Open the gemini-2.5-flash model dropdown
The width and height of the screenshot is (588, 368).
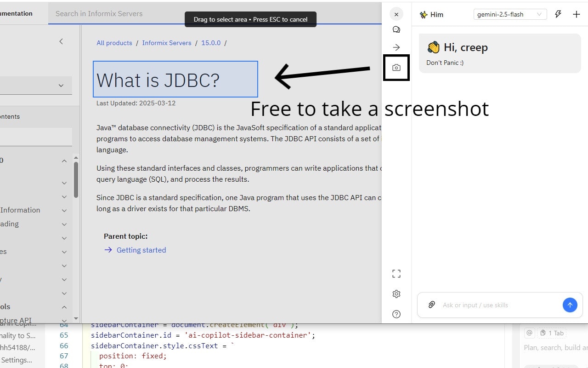(x=510, y=14)
